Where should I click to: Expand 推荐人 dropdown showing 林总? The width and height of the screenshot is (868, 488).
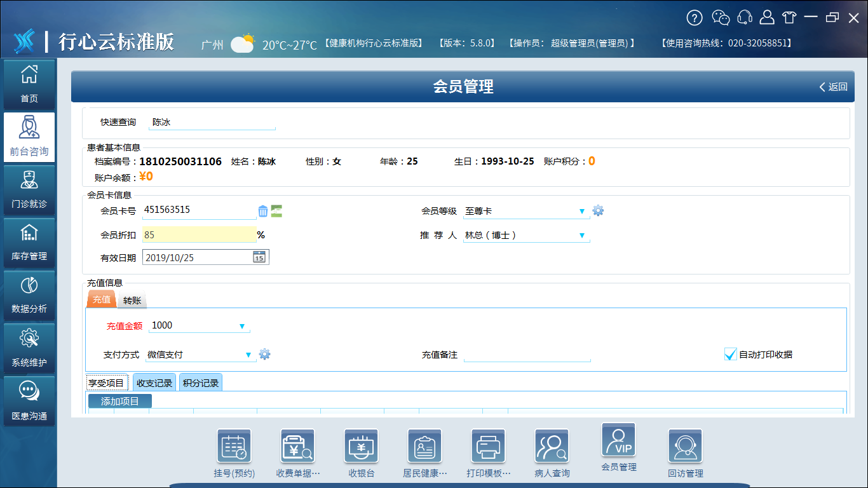(x=581, y=235)
